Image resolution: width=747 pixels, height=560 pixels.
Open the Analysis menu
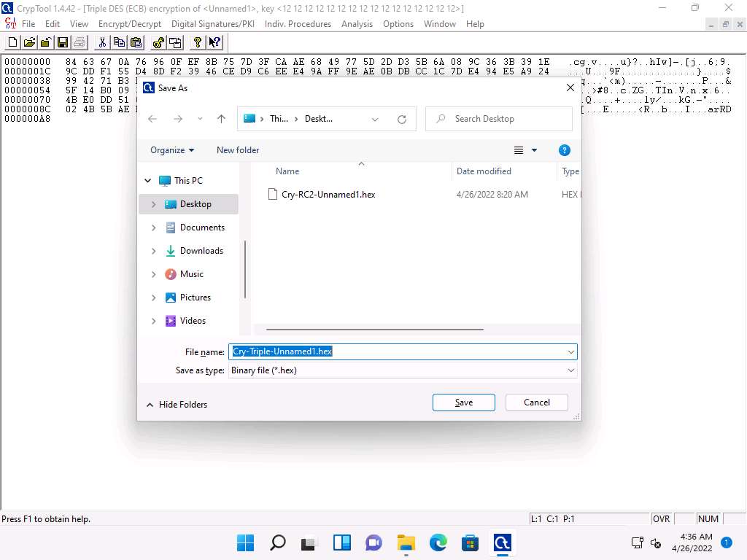pyautogui.click(x=357, y=24)
